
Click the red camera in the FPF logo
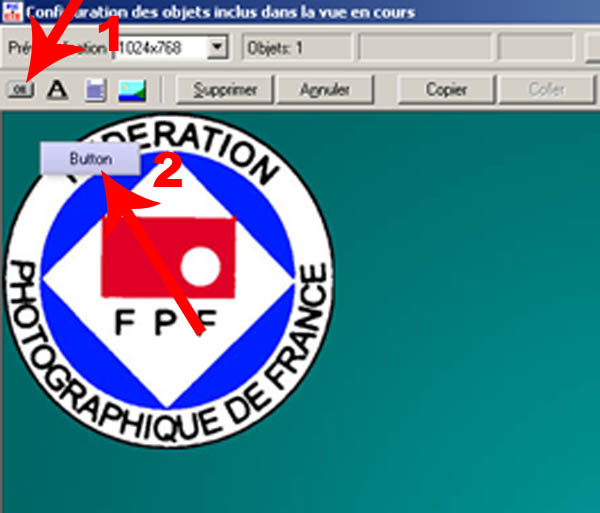[x=169, y=257]
